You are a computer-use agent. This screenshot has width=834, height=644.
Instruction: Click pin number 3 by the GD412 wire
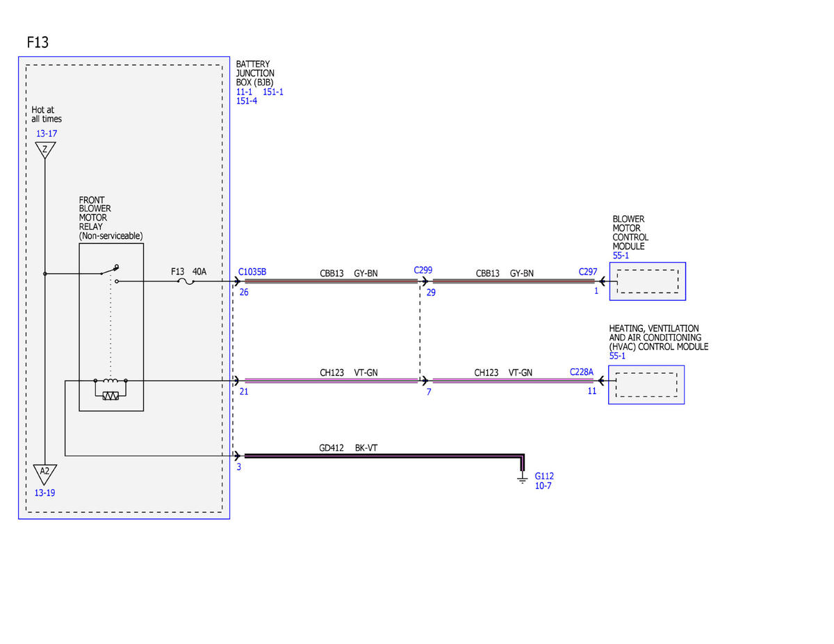[238, 468]
